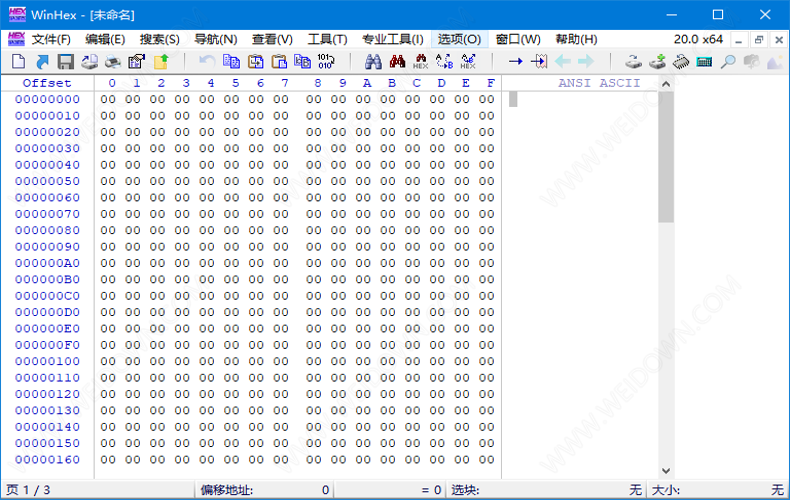
Task: Click the clone disk icon with green plus
Action: [x=657, y=61]
